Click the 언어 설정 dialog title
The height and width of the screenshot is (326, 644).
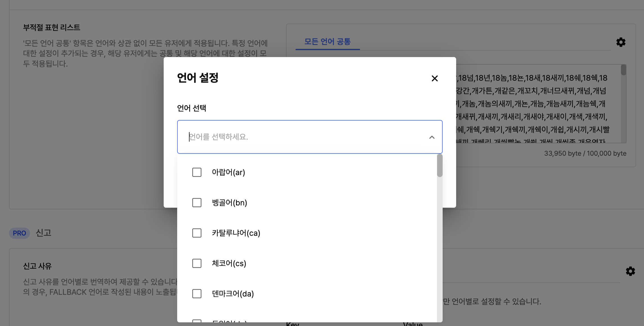[x=198, y=78]
